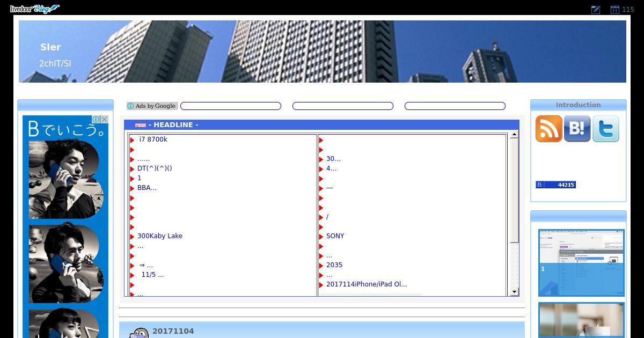Close the sidebar ad with X
The width and height of the screenshot is (644, 338).
pos(104,119)
